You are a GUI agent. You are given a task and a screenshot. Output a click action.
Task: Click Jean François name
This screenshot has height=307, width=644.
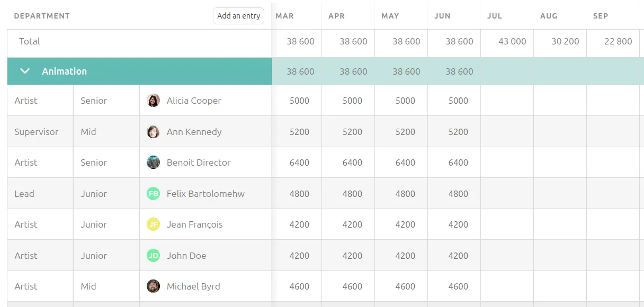click(x=194, y=224)
